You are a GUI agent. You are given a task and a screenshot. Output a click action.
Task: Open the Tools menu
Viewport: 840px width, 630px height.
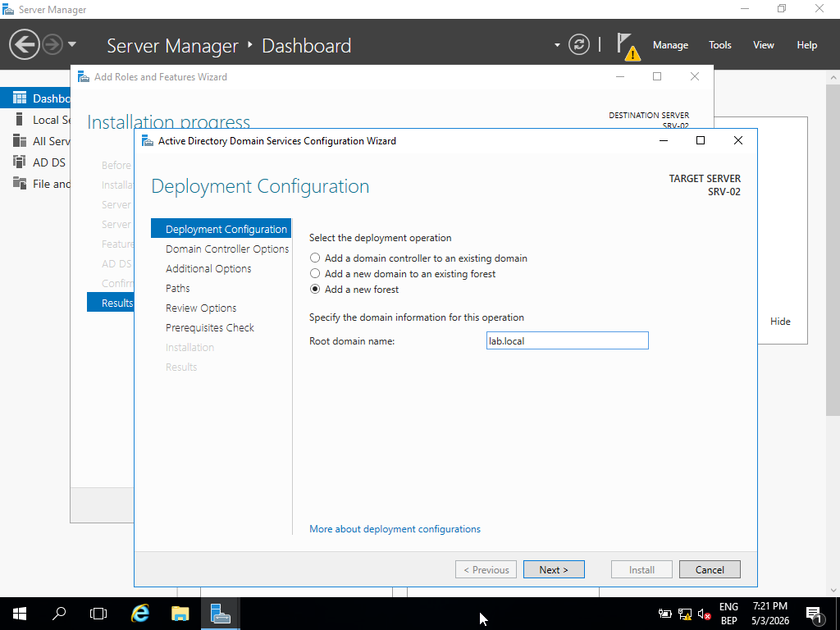coord(720,45)
